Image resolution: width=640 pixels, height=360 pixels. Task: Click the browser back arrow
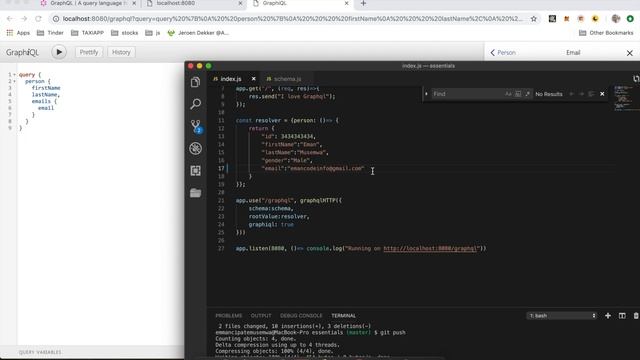coord(10,19)
